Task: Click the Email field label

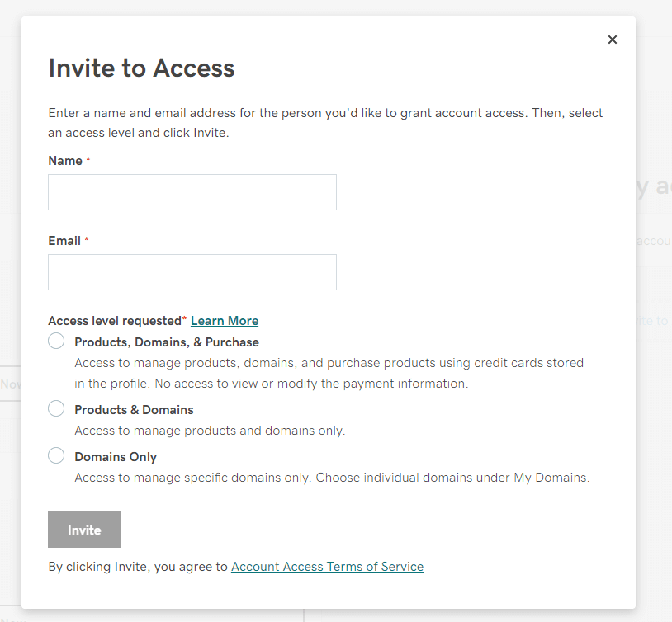Action: (64, 241)
